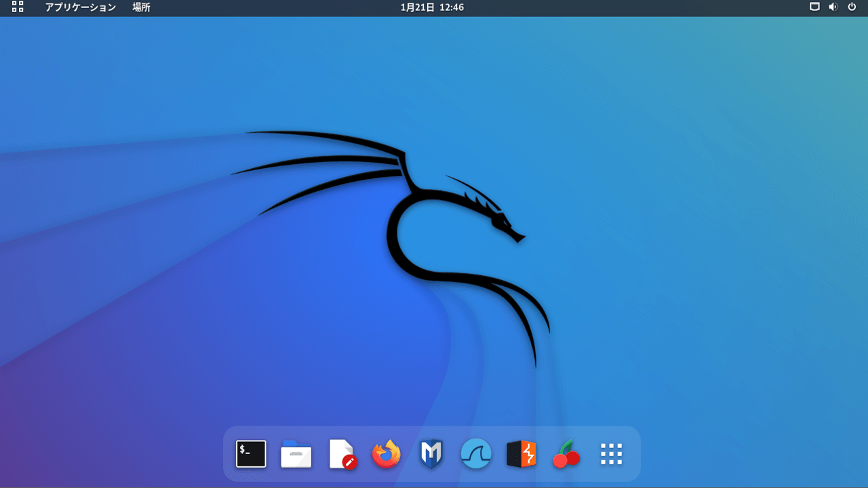Open the display settings tray icon
Image resolution: width=868 pixels, height=488 pixels.
pos(814,7)
